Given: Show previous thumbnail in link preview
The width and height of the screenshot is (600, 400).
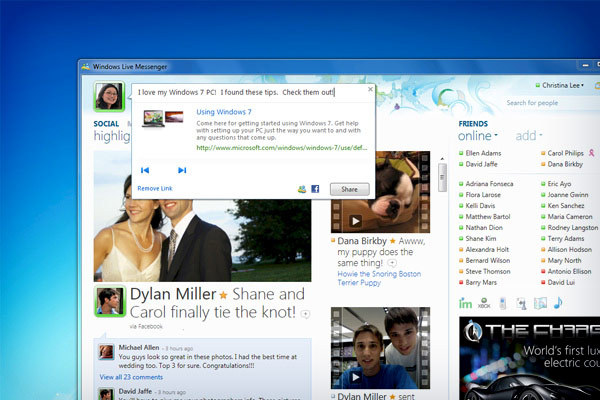Looking at the screenshot, I should pos(145,170).
